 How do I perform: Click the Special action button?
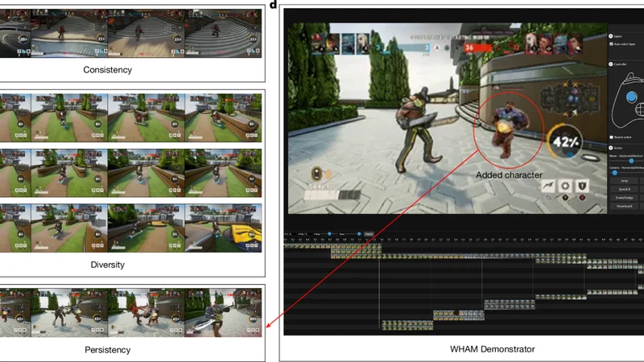click(x=625, y=189)
